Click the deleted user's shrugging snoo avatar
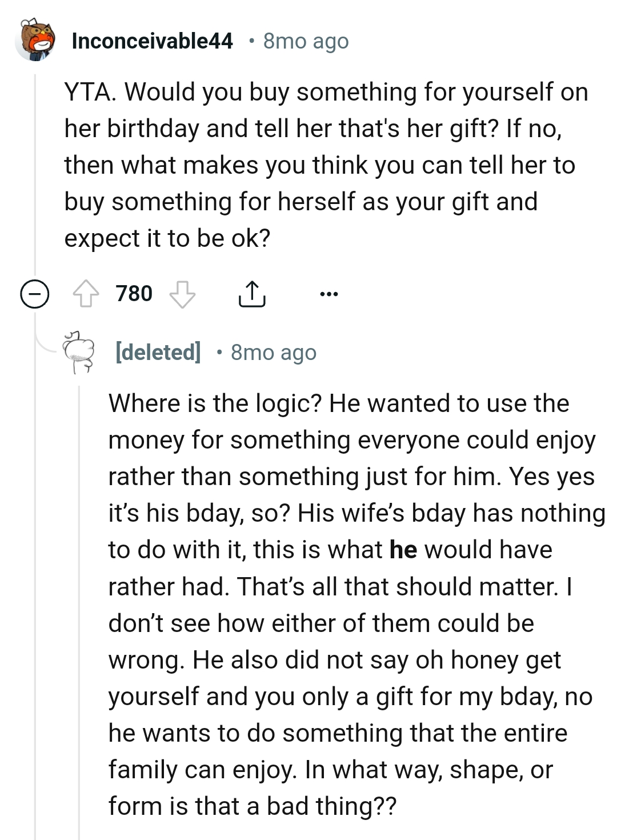617x840 pixels. click(x=78, y=350)
